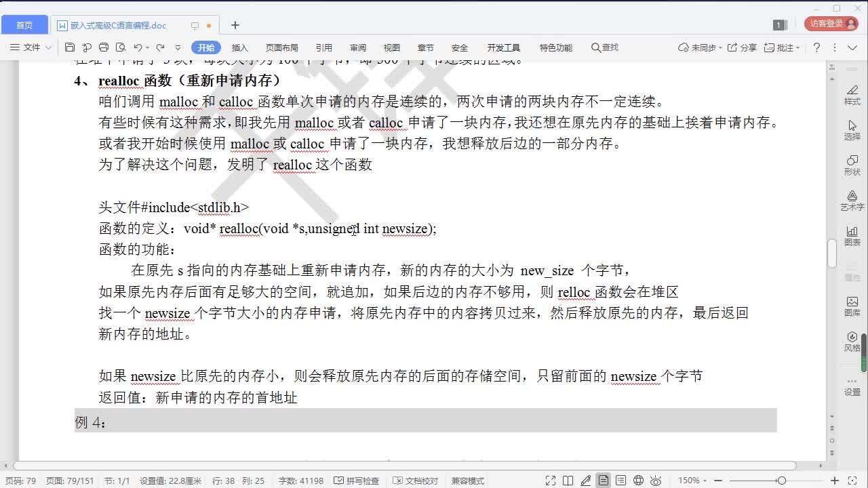Open the 开发工具 ribbon tab
The height and width of the screenshot is (488, 868).
click(x=504, y=47)
